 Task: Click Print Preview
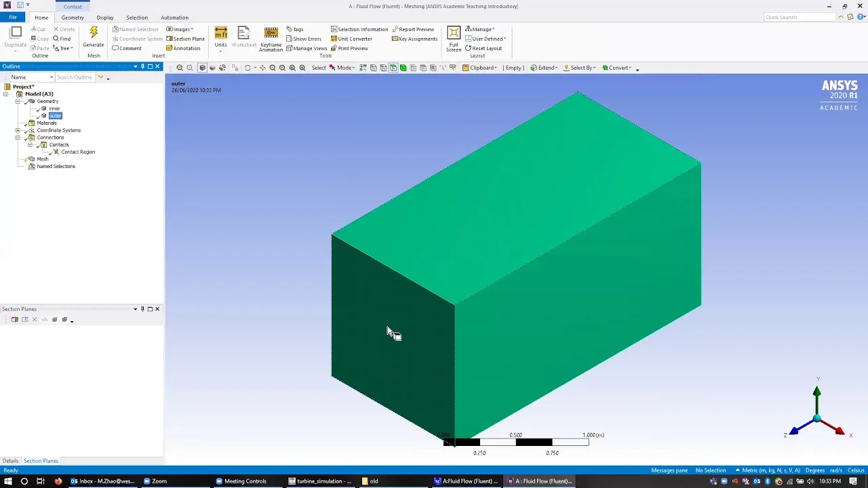coord(349,48)
